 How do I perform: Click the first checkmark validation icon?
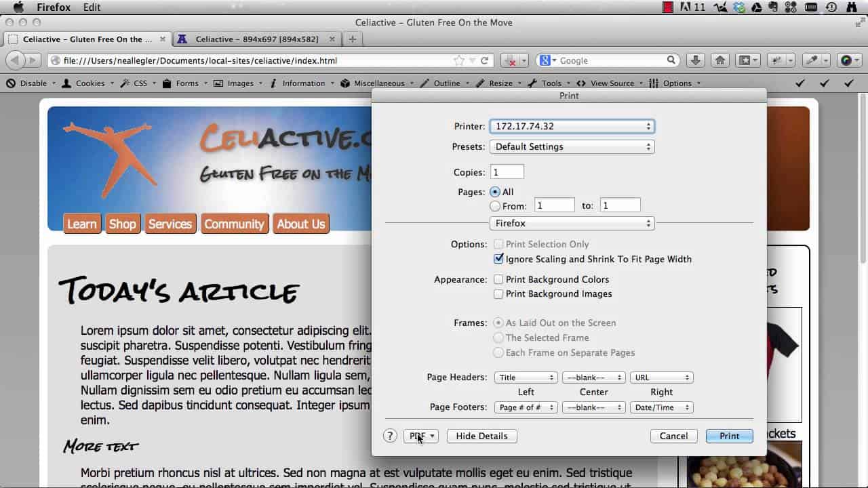[800, 83]
